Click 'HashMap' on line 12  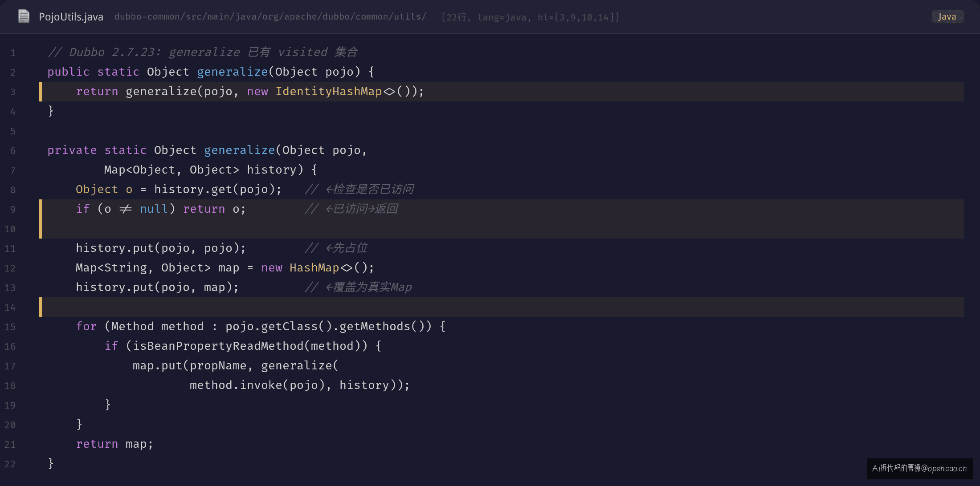click(314, 267)
